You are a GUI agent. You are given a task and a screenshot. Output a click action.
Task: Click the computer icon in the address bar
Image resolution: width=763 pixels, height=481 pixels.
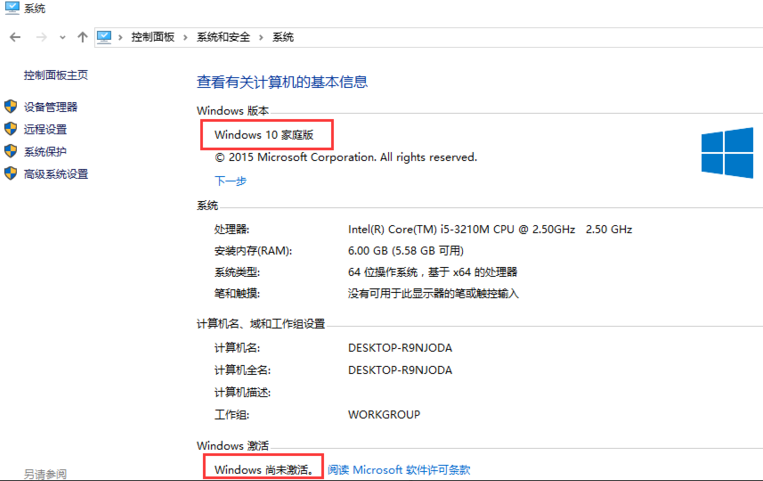104,37
